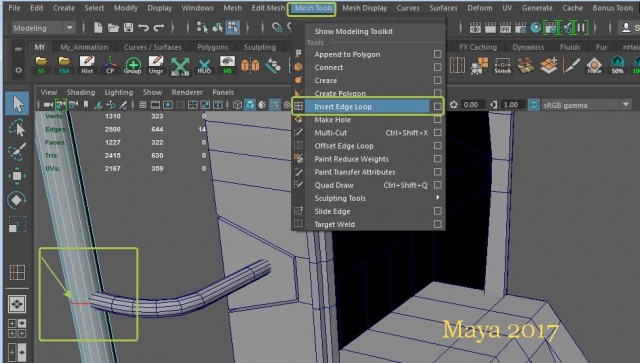This screenshot has height=363, width=640.
Task: Open Offset Edge Loop option box
Action: (x=438, y=146)
